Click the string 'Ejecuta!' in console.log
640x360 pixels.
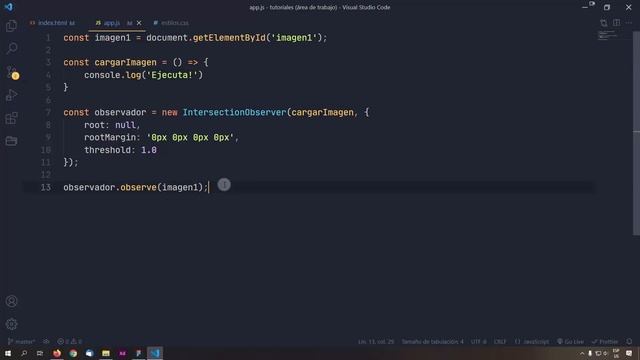172,75
